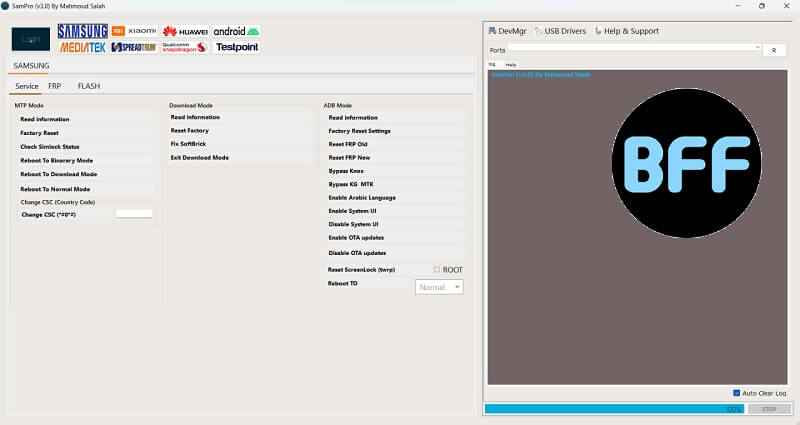Minimize the SamPro window

[x=738, y=6]
